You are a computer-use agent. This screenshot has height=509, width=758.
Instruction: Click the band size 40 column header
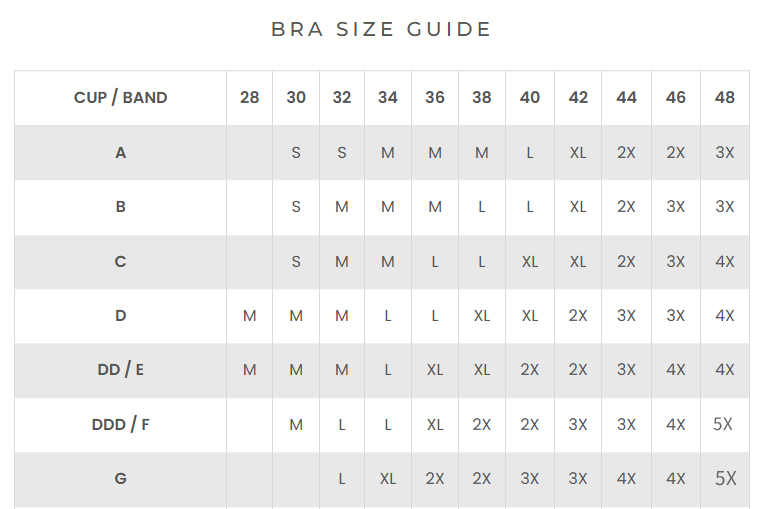point(530,98)
